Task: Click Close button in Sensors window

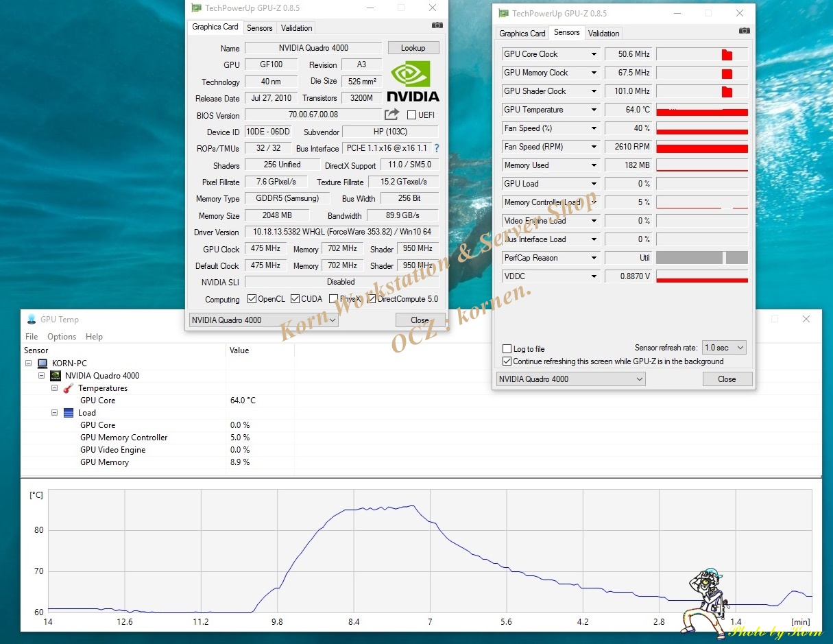Action: point(727,379)
